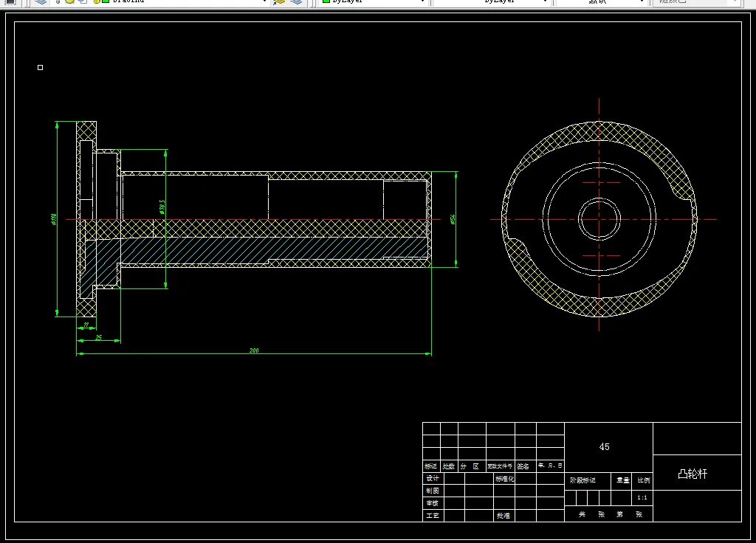Screen dimensions: 756x543
Task: Select the 标记 header cell
Action: 430,466
